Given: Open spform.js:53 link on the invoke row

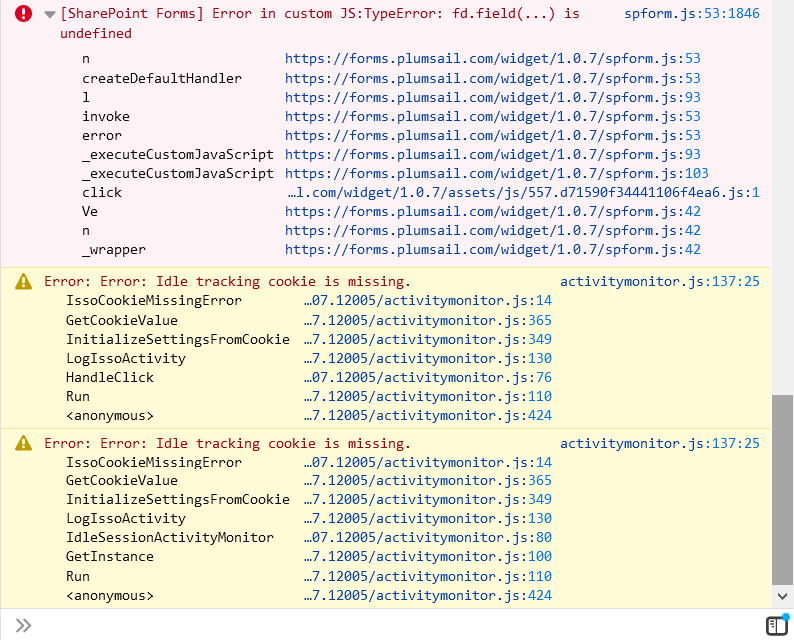Looking at the screenshot, I should [x=492, y=116].
